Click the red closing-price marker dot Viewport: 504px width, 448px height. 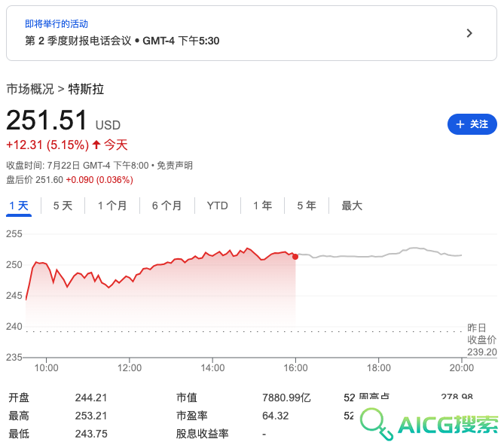click(x=295, y=257)
